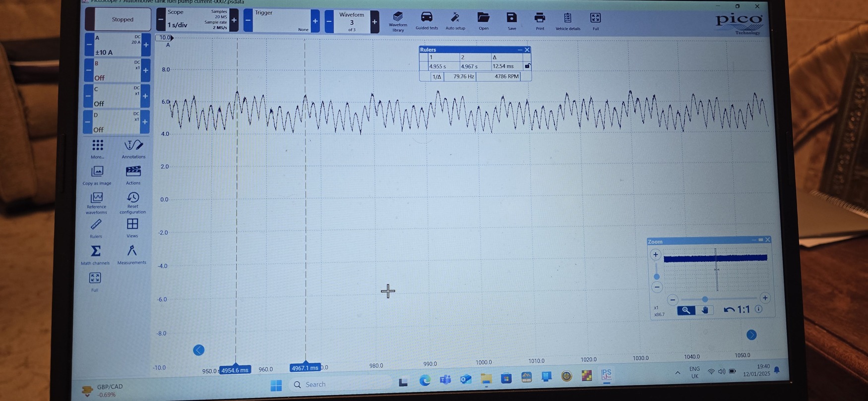Print the current waveform
The width and height of the screenshot is (868, 401).
540,21
